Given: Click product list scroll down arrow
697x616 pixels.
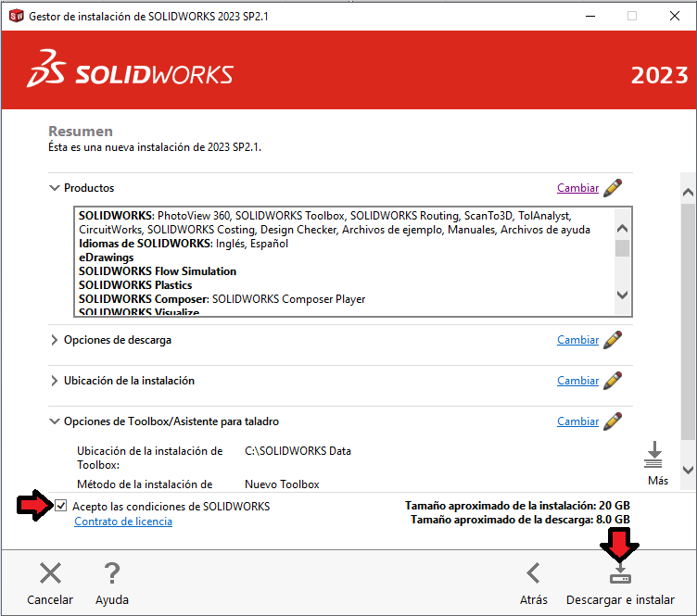Looking at the screenshot, I should [x=622, y=295].
